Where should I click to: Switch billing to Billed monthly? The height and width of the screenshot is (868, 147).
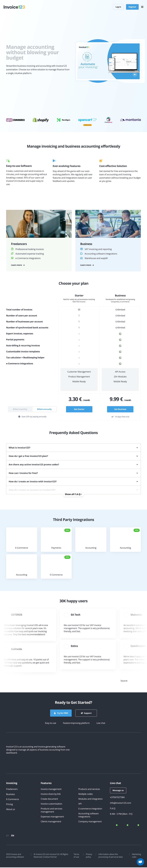[x=20, y=409]
